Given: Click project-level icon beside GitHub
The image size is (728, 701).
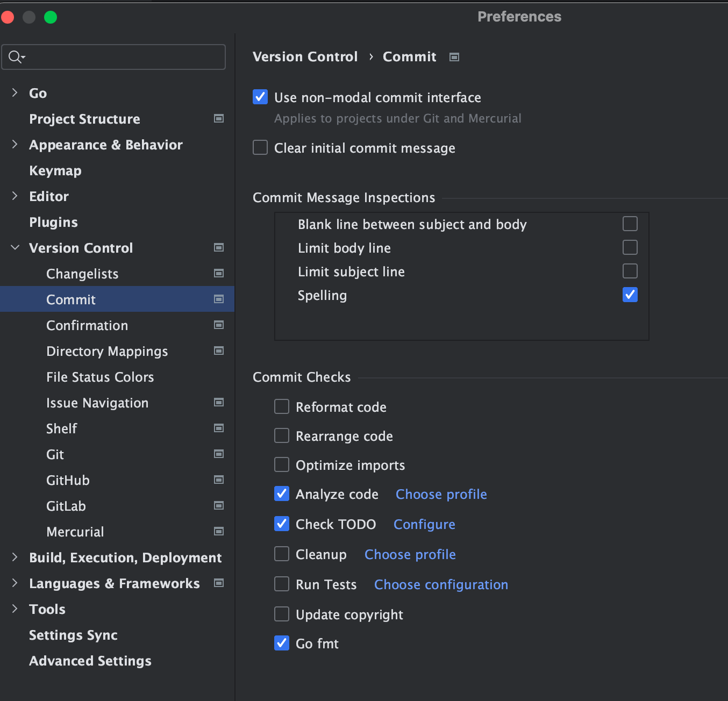Looking at the screenshot, I should click(x=219, y=480).
